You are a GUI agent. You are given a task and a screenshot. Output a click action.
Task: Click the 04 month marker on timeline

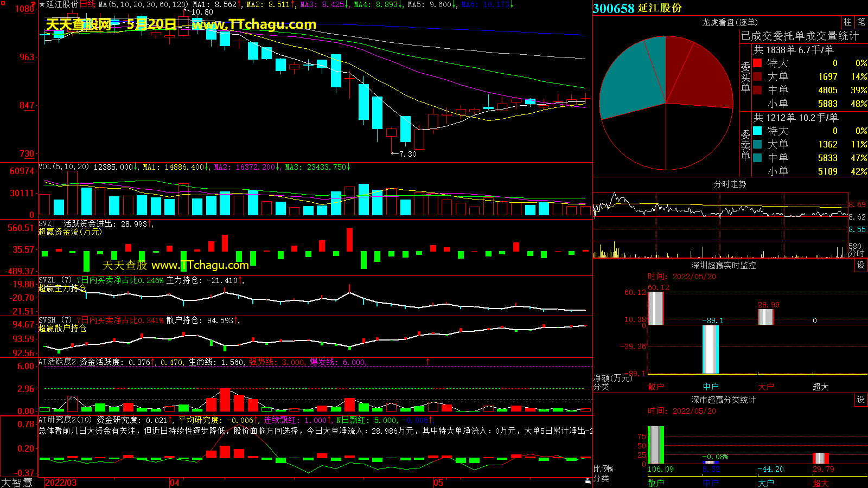point(175,483)
